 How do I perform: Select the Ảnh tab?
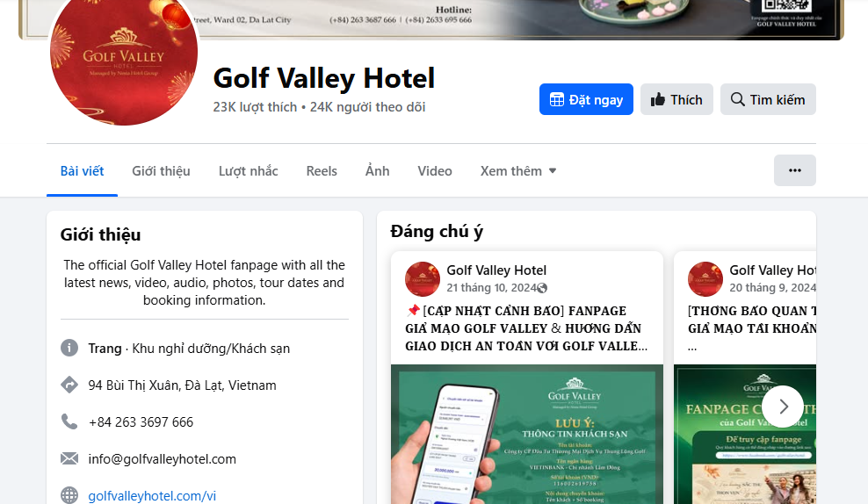pos(378,171)
